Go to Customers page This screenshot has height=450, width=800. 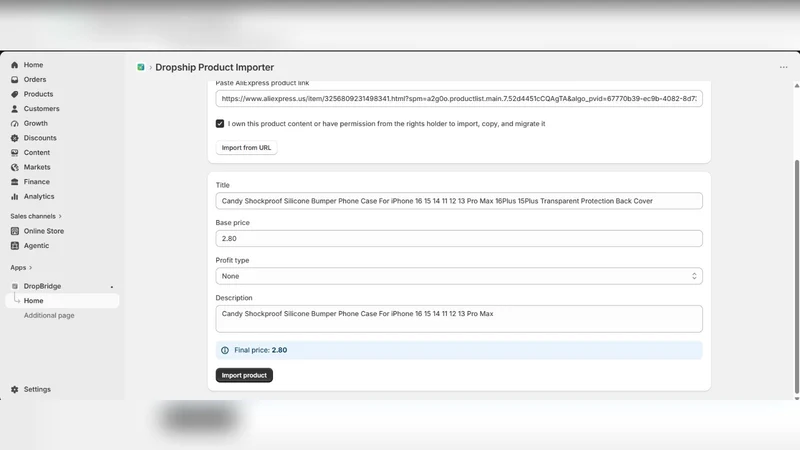(x=41, y=109)
